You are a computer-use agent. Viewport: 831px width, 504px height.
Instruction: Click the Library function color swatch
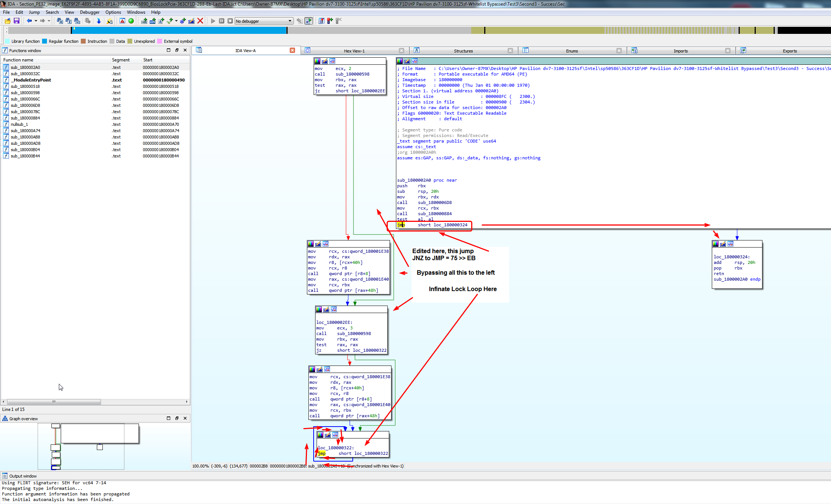click(7, 41)
